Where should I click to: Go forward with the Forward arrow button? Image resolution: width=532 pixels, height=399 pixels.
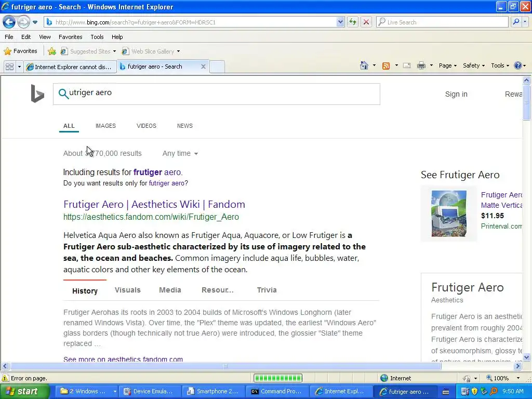point(23,22)
